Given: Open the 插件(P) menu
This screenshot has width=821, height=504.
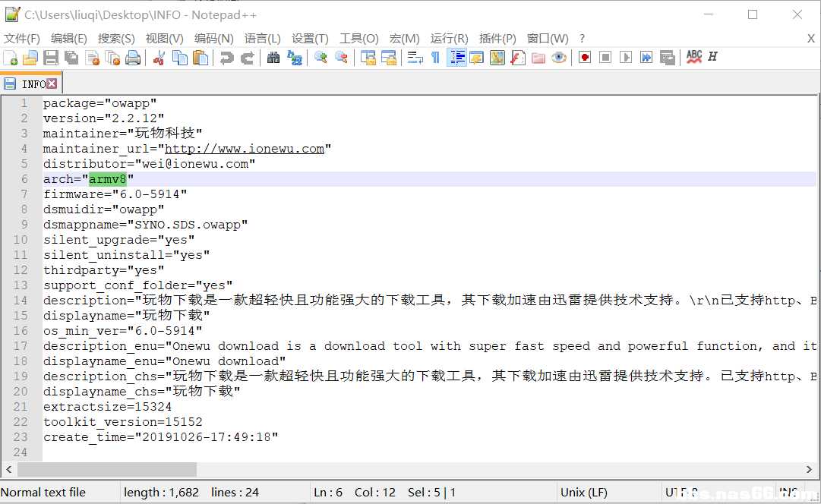Looking at the screenshot, I should tap(497, 39).
